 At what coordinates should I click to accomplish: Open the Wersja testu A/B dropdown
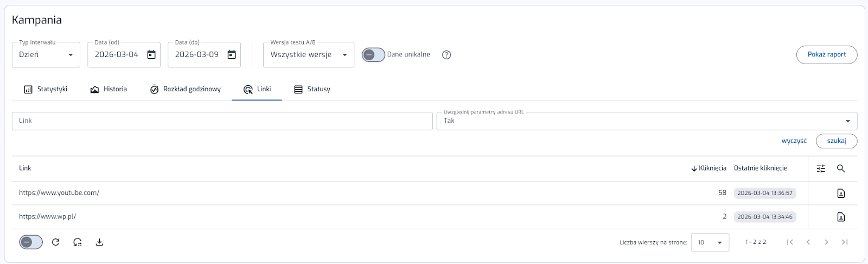(308, 55)
